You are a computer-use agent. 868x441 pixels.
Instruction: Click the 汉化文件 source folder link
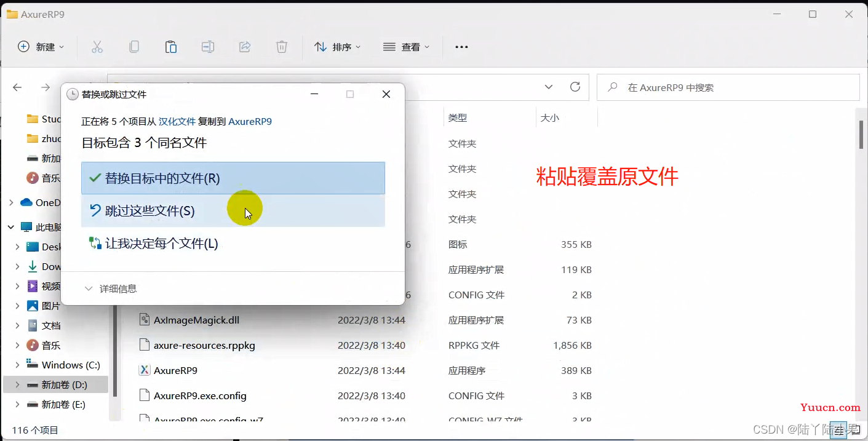(177, 122)
